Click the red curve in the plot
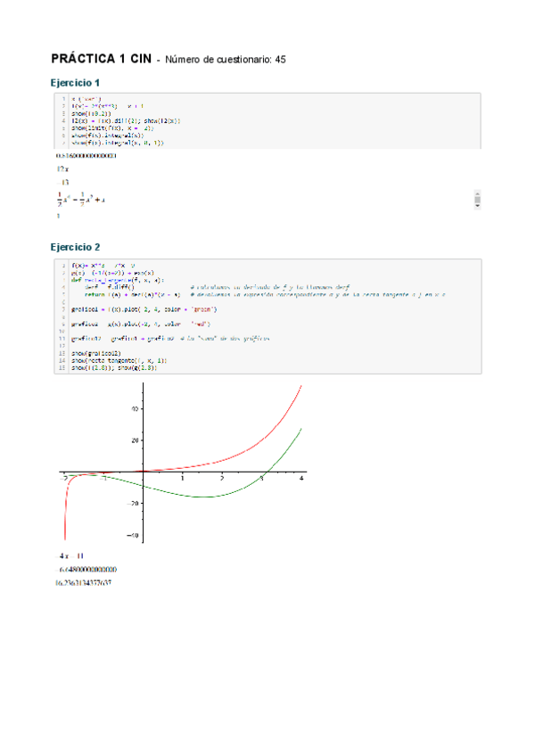 267,426
